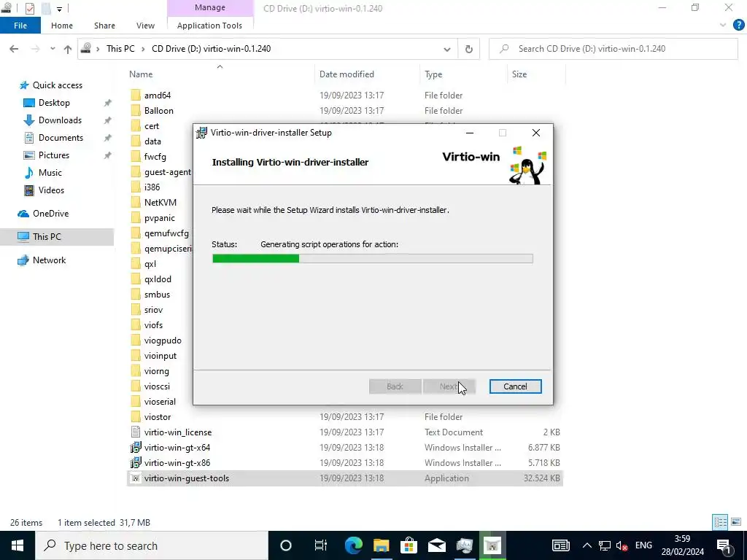Click the installer taskbar icon
This screenshot has height=560, width=747.
click(x=492, y=545)
